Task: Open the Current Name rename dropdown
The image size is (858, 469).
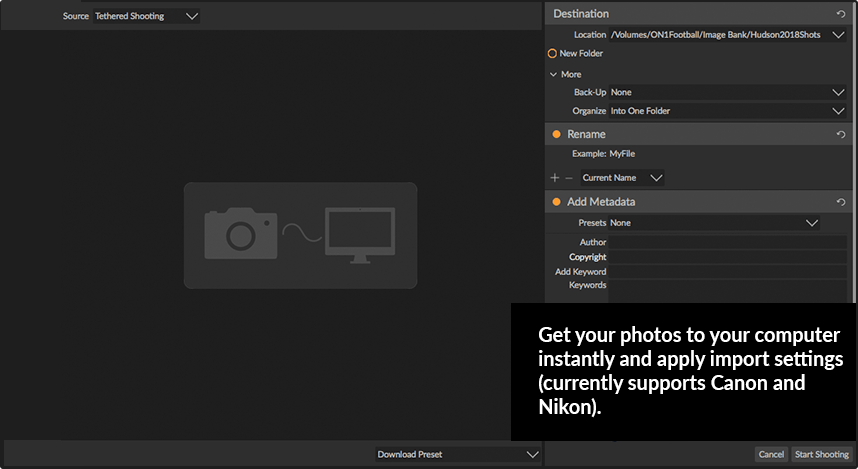Action: click(623, 178)
